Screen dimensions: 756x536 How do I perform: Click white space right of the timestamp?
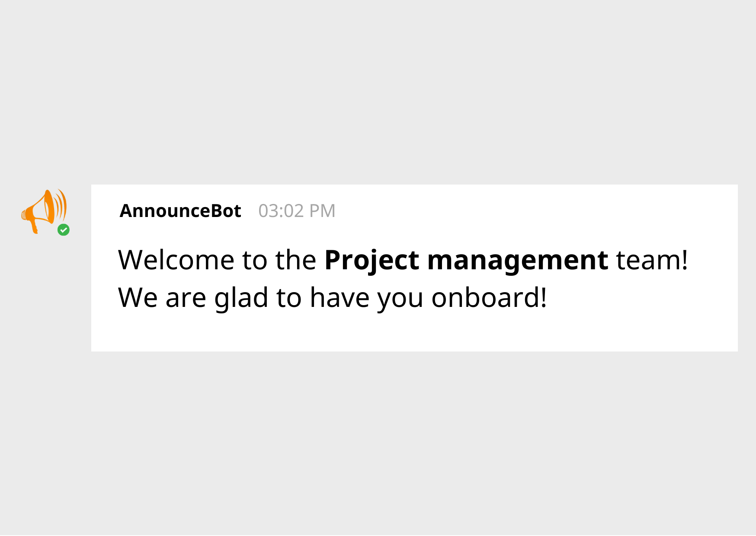tap(536, 211)
